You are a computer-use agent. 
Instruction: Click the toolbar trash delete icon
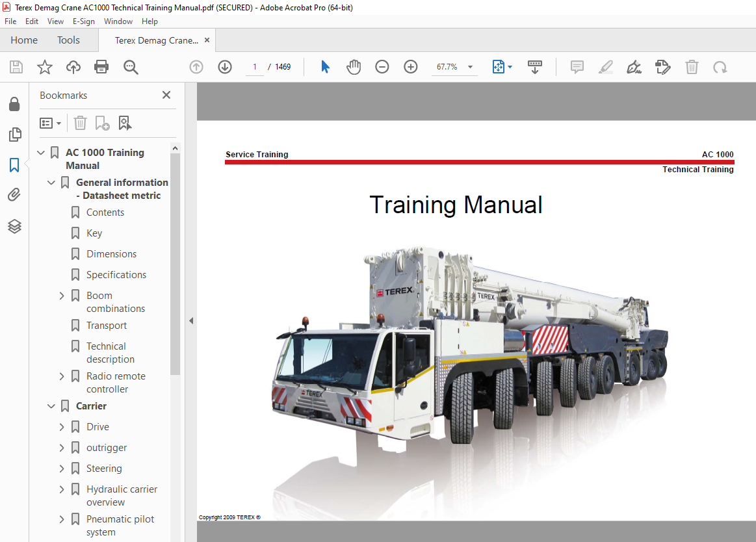692,67
